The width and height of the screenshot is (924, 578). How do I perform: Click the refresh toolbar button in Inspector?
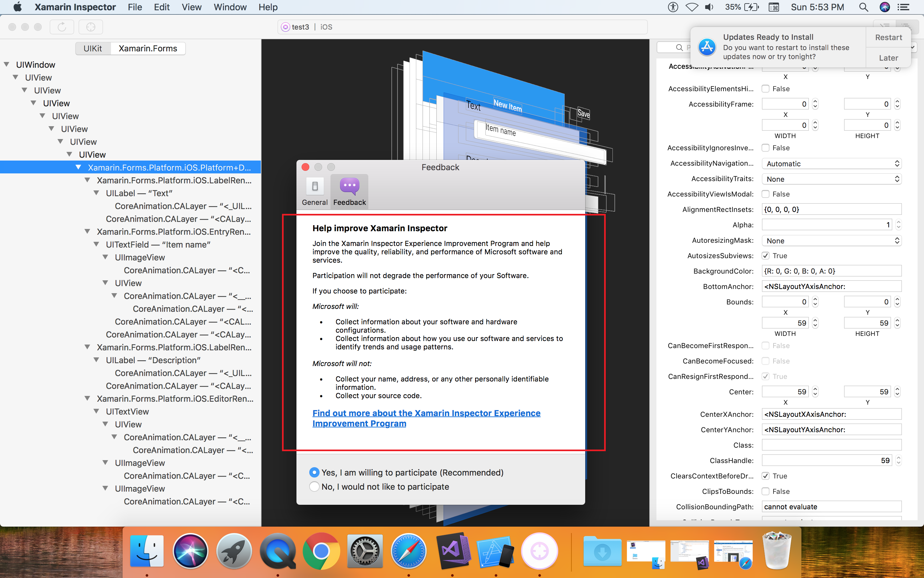[62, 27]
